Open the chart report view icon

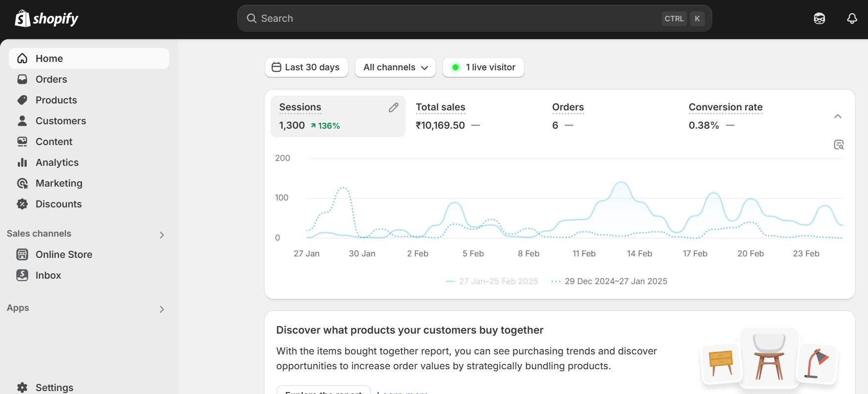click(838, 145)
